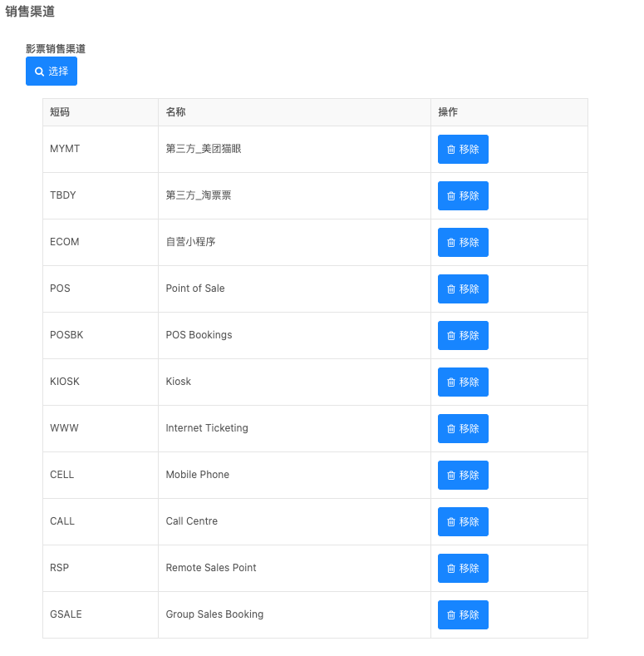This screenshot has height=656, width=644.
Task: Remove the Call Centre channel
Action: [463, 521]
